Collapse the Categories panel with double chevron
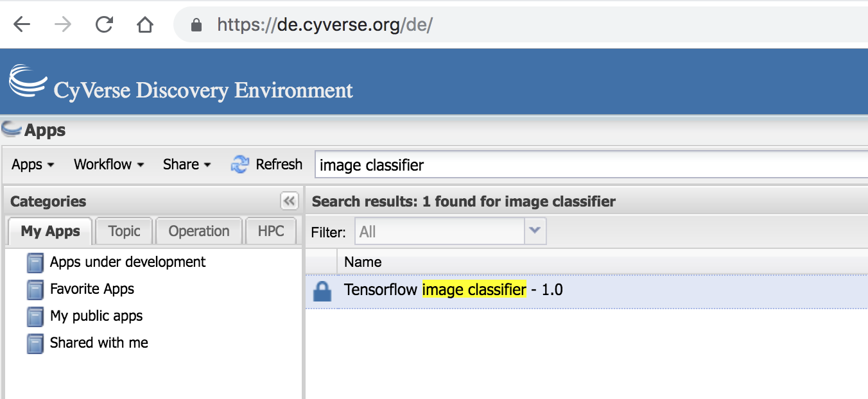Screen dimensions: 868x399 tap(290, 201)
